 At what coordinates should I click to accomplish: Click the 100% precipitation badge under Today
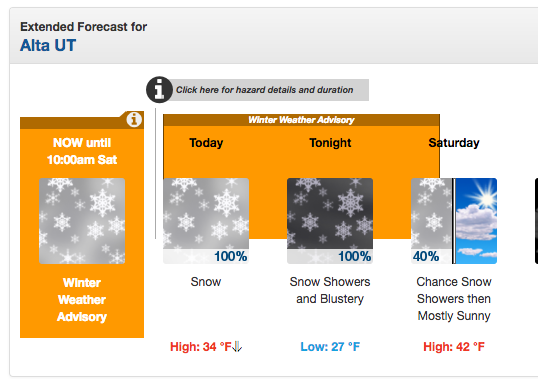pos(230,256)
